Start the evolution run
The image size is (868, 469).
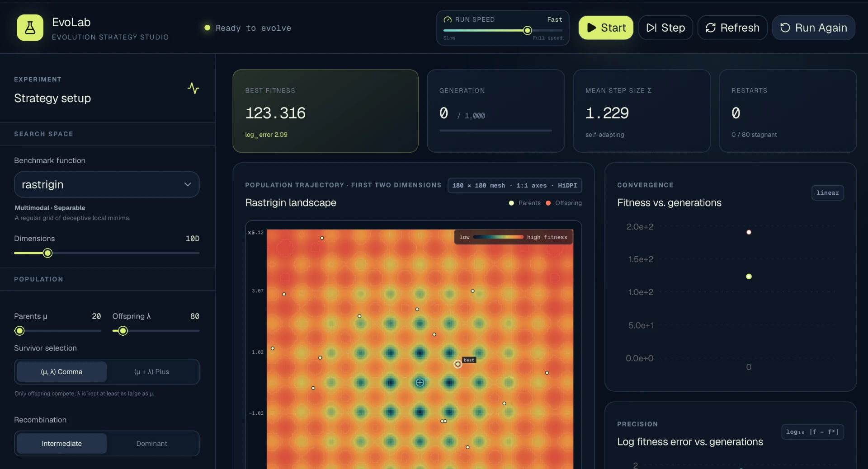606,28
